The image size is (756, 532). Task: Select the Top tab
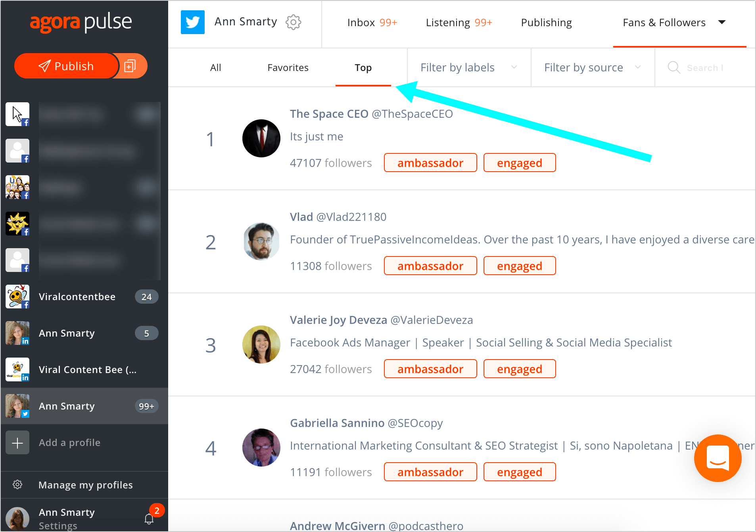(x=363, y=68)
